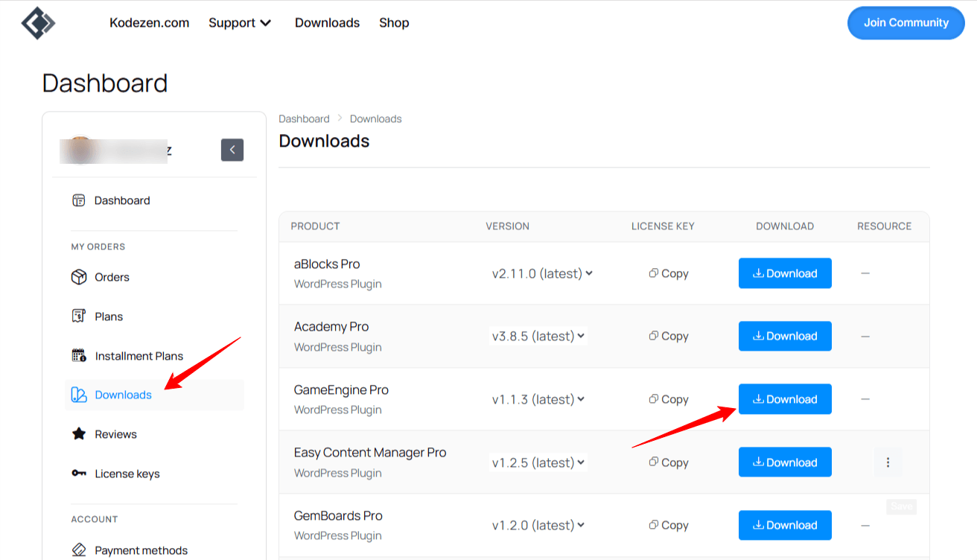Download Academy Pro plugin

785,336
